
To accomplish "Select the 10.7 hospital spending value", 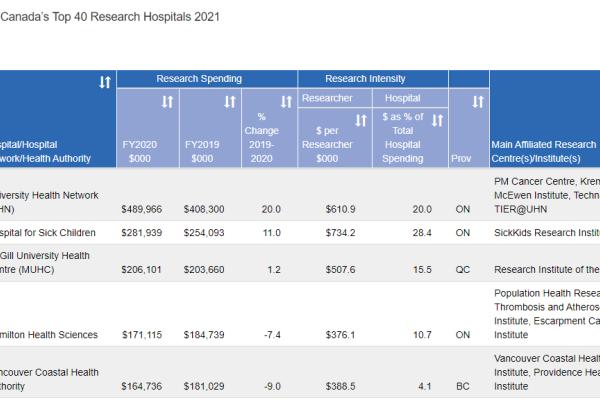I will point(422,335).
